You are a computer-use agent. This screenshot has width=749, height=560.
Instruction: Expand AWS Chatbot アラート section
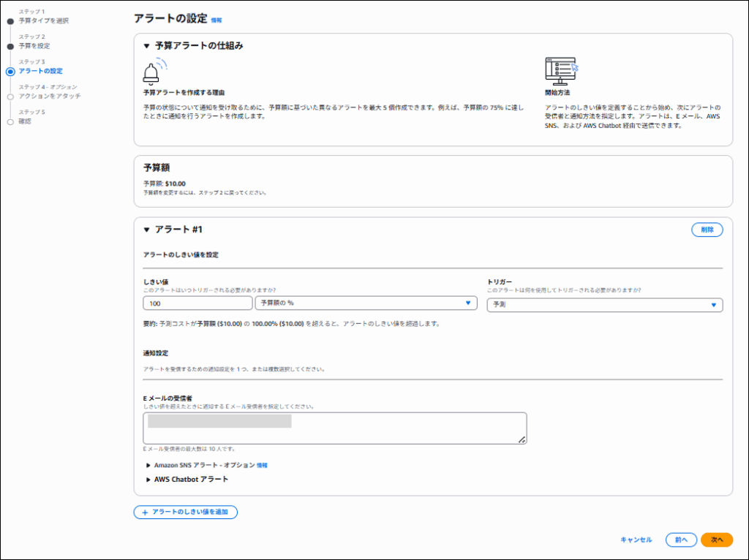pos(148,480)
